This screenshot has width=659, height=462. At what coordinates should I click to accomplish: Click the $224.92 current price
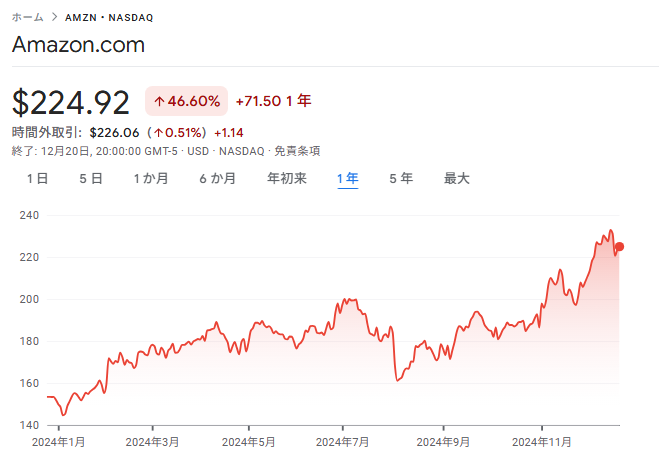coord(71,102)
